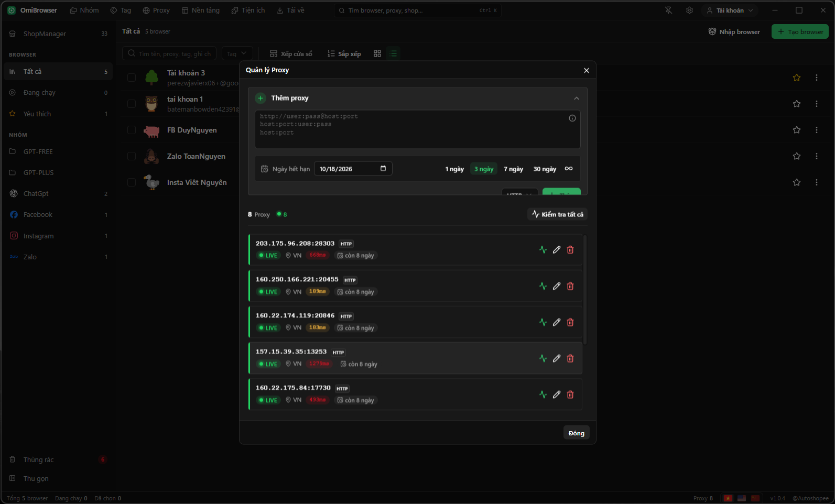Select Đang chạy in the sidebar
The image size is (835, 504).
point(58,93)
